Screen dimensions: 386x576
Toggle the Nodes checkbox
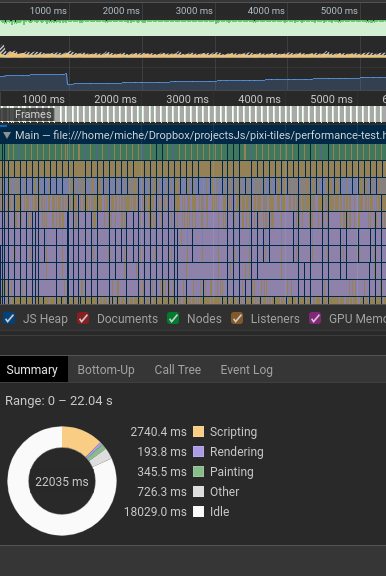click(173, 318)
